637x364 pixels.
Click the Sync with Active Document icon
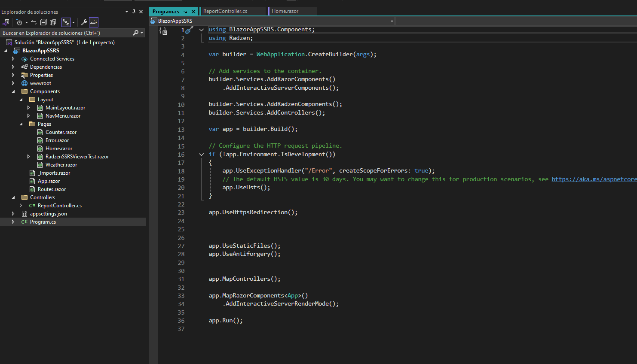(x=34, y=22)
